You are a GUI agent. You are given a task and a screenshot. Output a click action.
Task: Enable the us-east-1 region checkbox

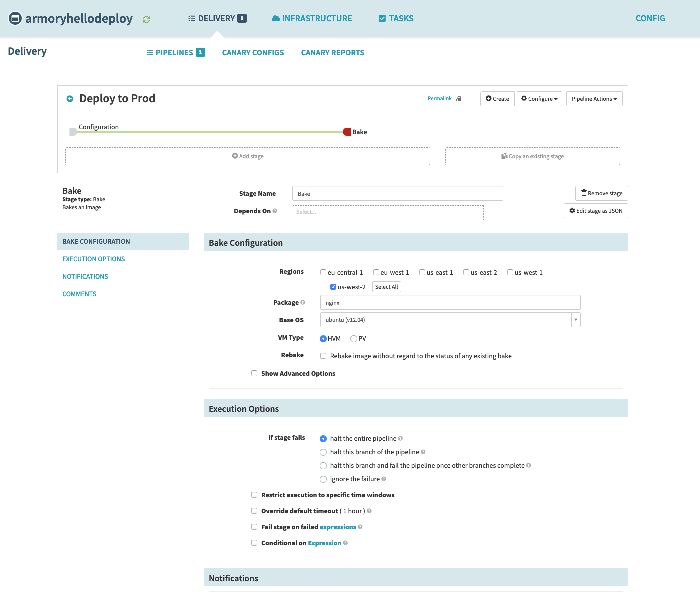(422, 272)
